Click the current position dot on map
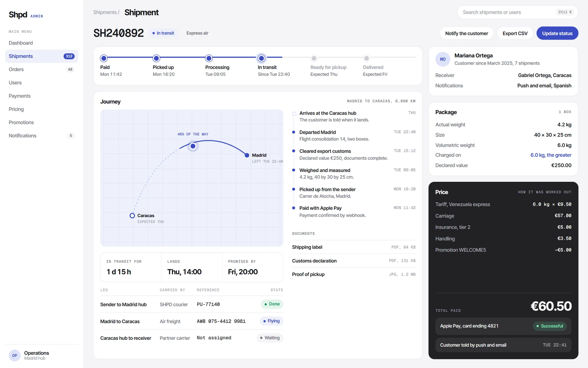 [193, 146]
